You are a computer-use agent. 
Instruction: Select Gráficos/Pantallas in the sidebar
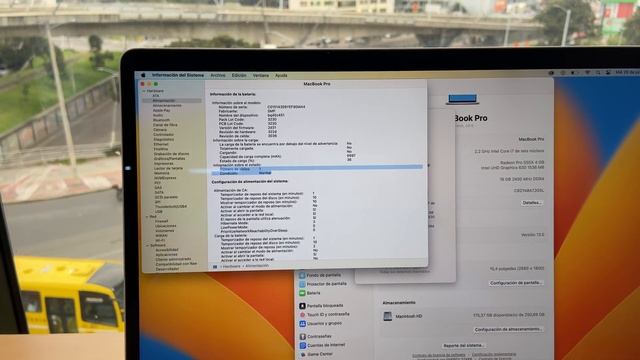(170, 159)
